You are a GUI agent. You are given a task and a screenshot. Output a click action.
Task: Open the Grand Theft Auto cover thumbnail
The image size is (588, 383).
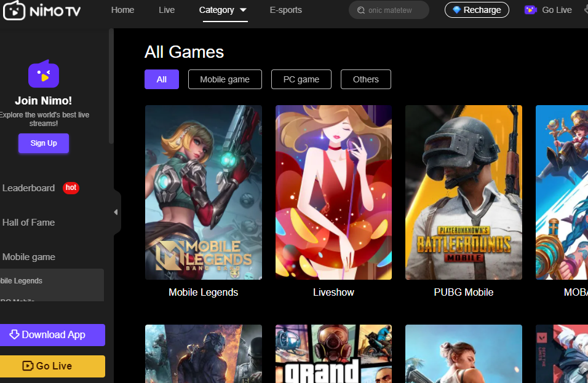coord(333,353)
